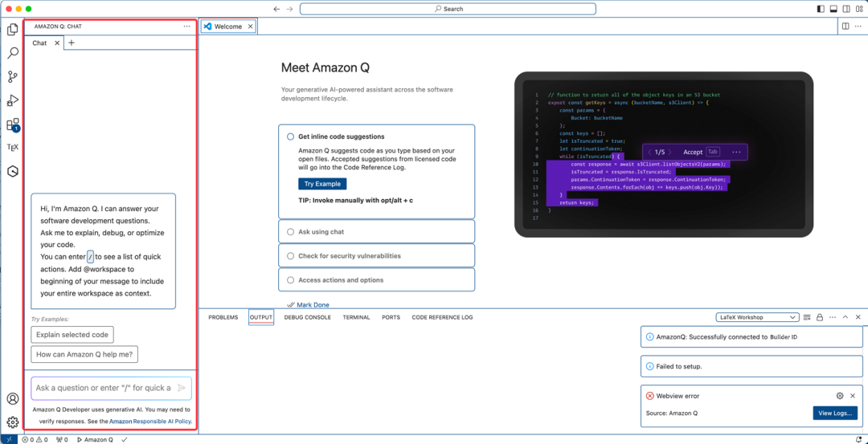Switch to the CODE REFERENCE LOG tab

442,317
